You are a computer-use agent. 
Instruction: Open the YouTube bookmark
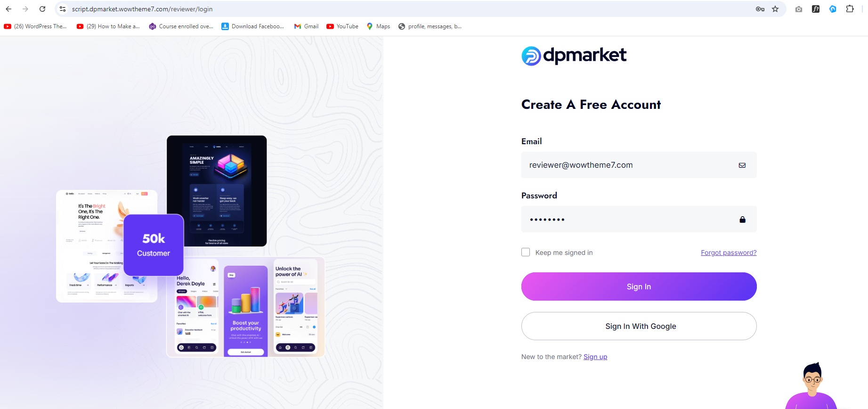(342, 26)
